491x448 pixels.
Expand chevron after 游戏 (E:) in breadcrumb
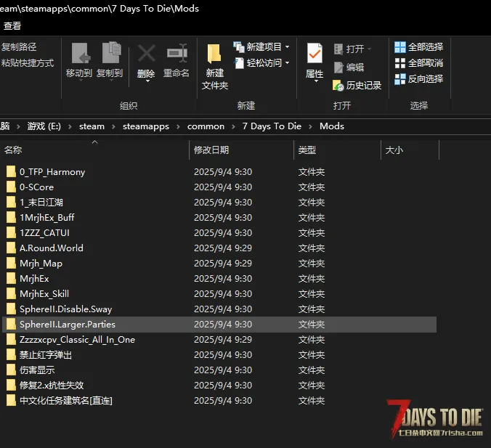click(70, 126)
